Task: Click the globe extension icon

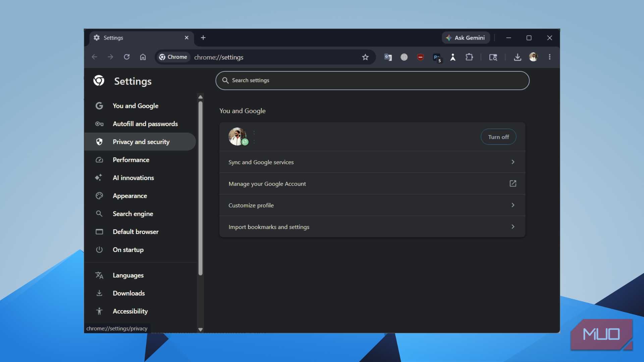Action: click(x=404, y=57)
